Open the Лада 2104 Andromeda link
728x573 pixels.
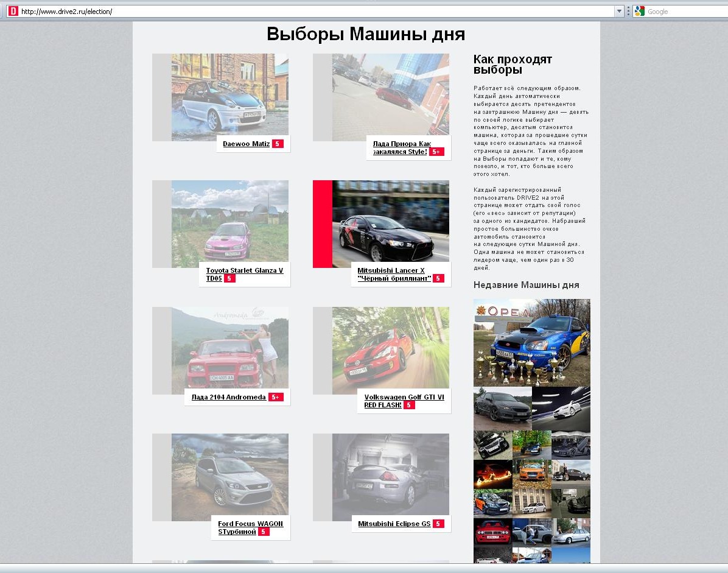point(228,397)
